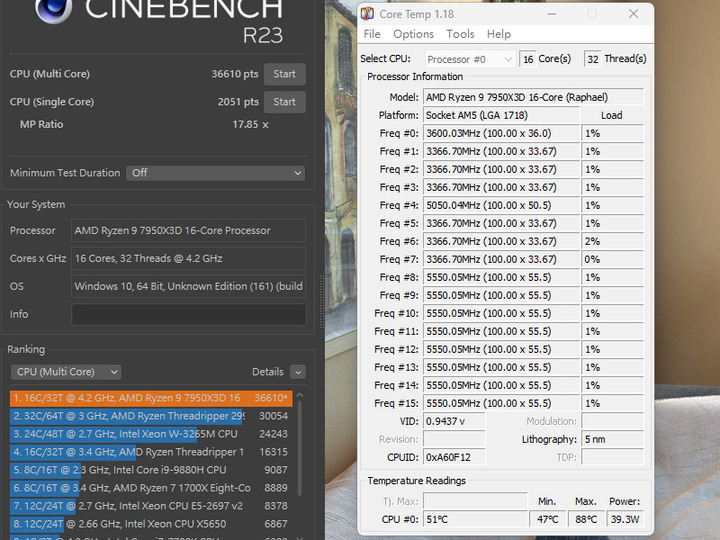
Task: Start the CPU Single Core benchmark
Action: click(285, 102)
